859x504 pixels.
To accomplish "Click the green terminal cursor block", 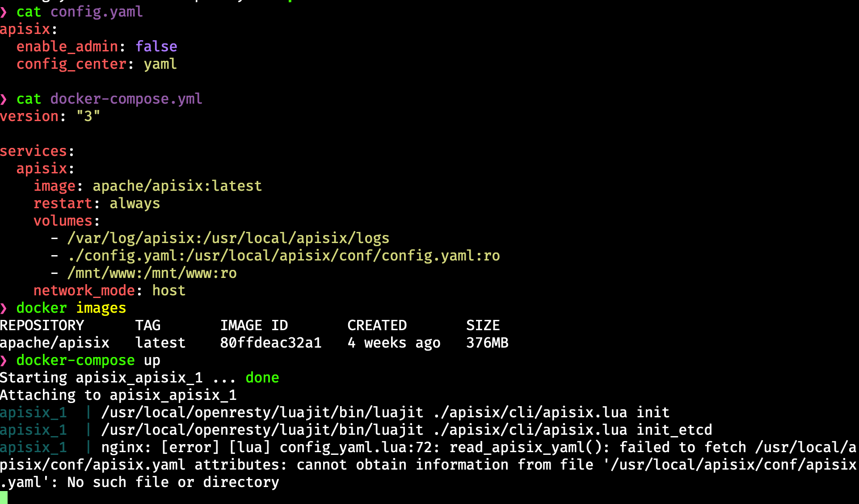I will (4, 498).
